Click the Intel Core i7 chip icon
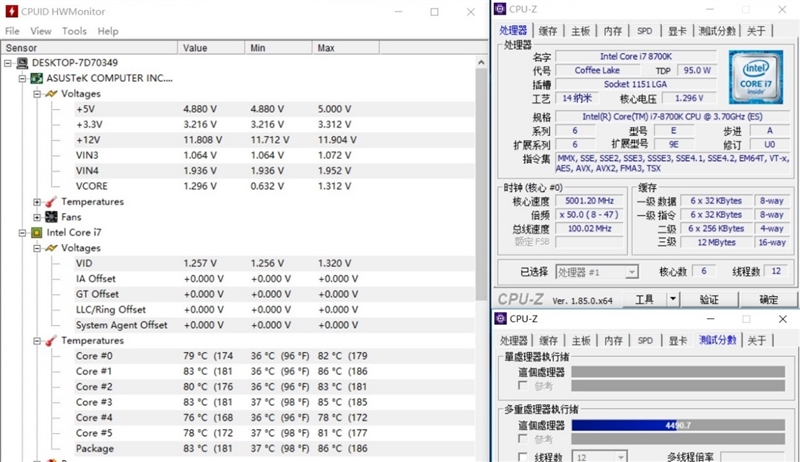 [37, 233]
